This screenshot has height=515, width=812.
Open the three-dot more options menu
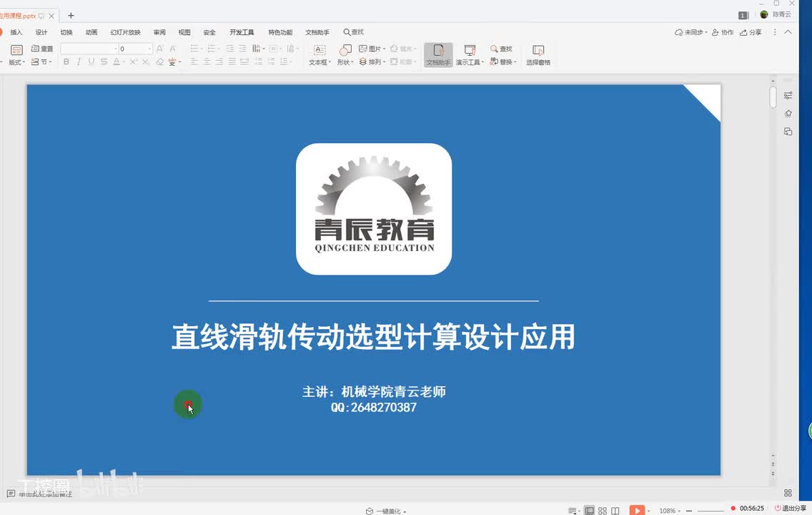(775, 32)
